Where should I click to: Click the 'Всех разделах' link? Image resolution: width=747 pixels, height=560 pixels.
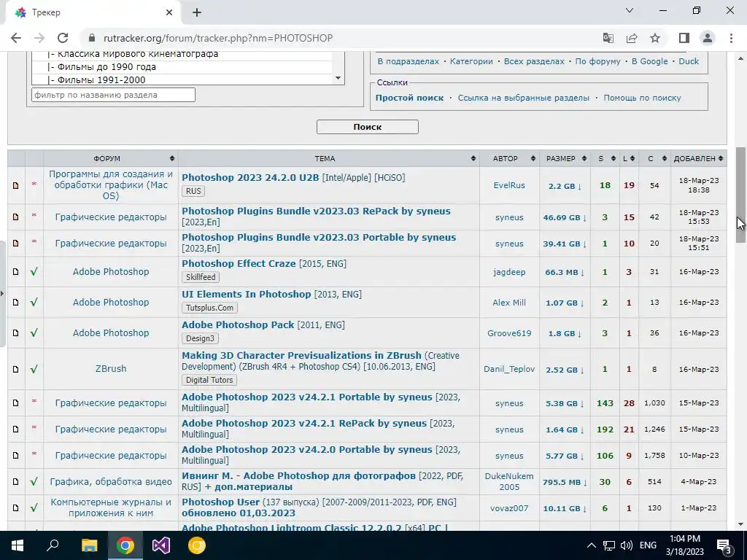tap(534, 61)
